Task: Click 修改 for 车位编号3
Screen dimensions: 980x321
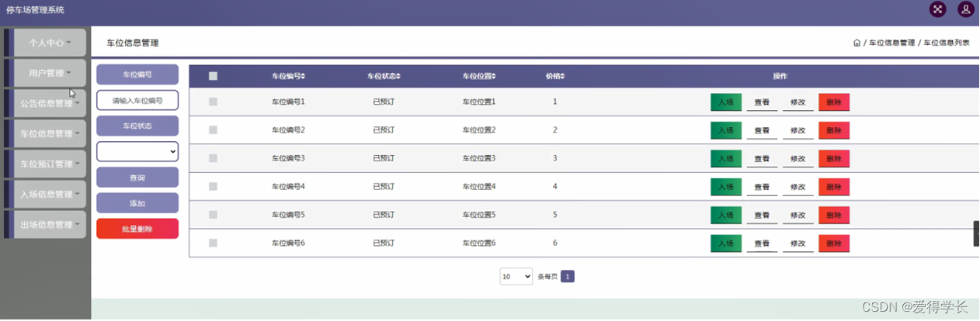Action: (x=798, y=158)
